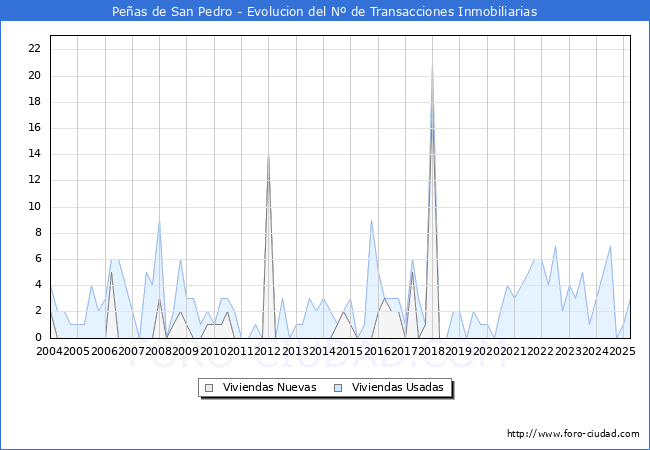This screenshot has height=450, width=650.
Task: Click the x-axis year label 2018
Action: (x=432, y=351)
